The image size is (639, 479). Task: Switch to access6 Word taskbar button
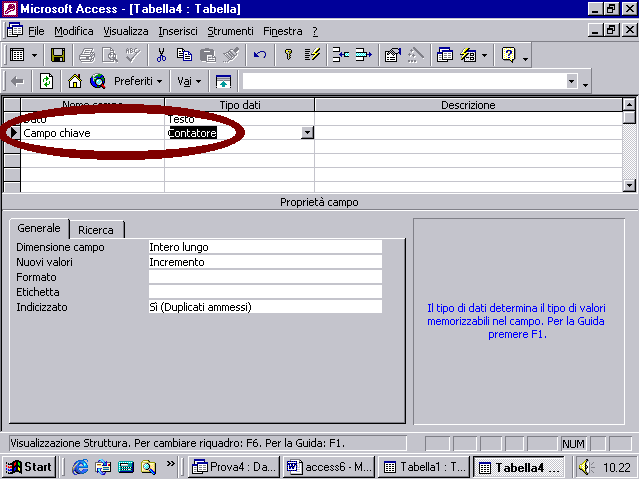point(329,467)
